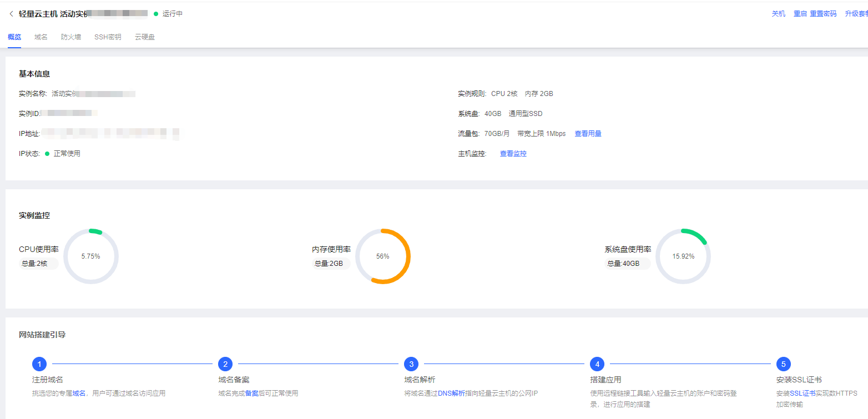The image size is (868, 419).
Task: Click step 3 circle for 域名解析
Action: coord(411,364)
